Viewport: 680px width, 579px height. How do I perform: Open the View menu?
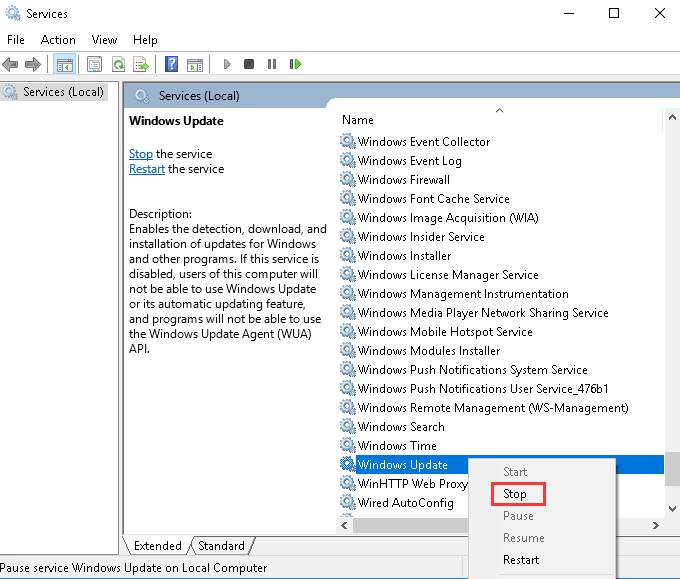click(104, 40)
